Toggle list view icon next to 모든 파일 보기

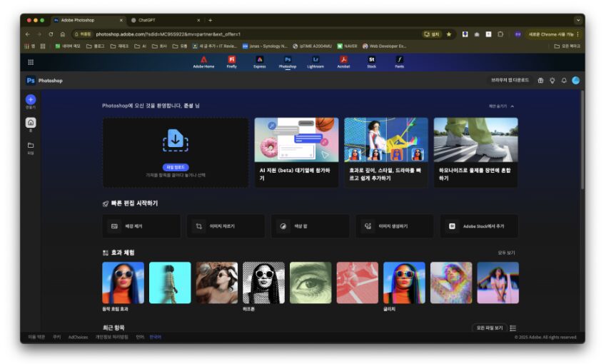pyautogui.click(x=513, y=328)
